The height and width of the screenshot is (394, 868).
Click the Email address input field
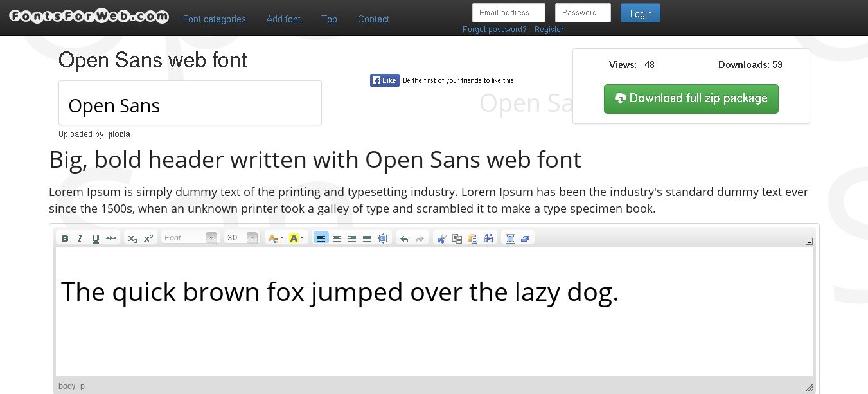508,12
